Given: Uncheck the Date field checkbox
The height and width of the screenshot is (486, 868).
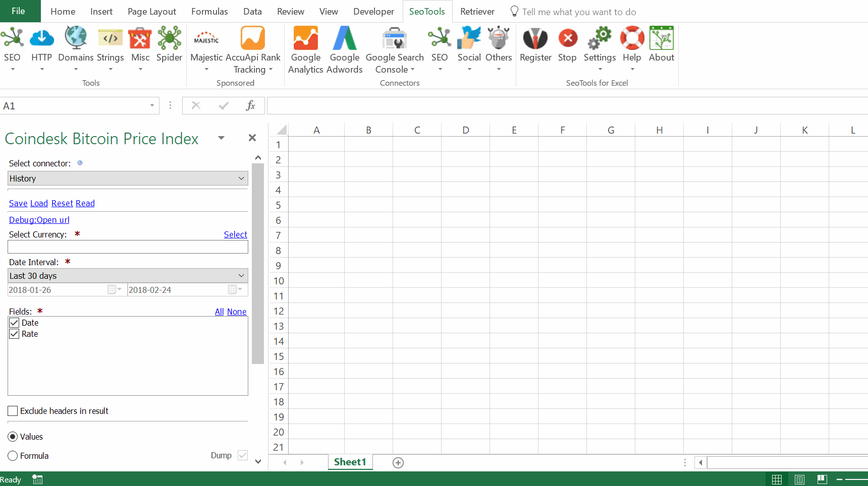Looking at the screenshot, I should [x=14, y=323].
